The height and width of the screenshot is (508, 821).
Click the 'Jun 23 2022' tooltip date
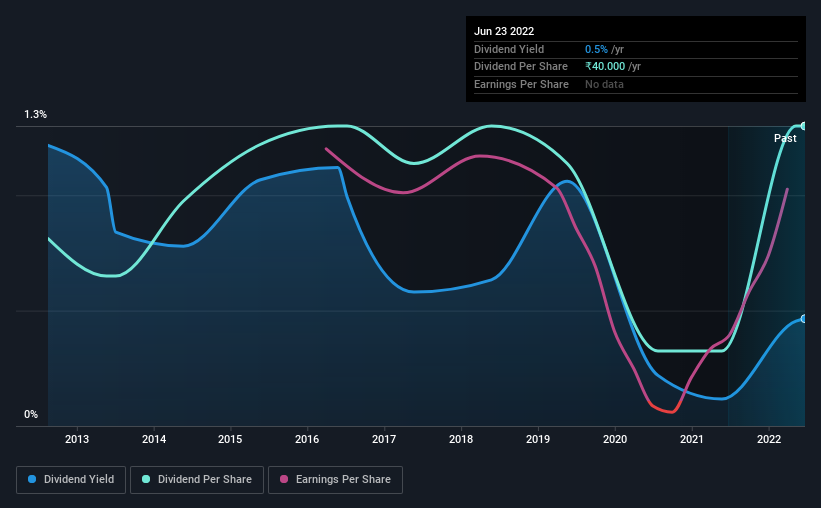[504, 31]
